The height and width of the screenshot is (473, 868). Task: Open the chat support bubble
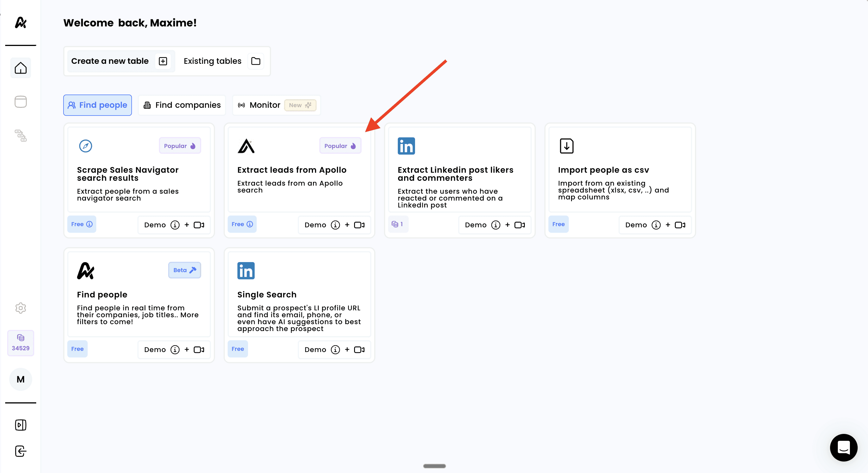(x=843, y=447)
